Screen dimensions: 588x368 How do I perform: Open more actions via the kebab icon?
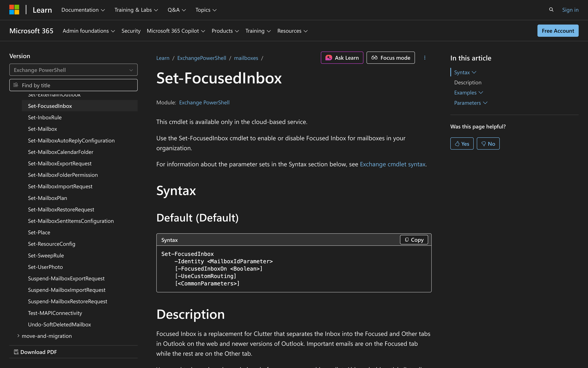[425, 58]
